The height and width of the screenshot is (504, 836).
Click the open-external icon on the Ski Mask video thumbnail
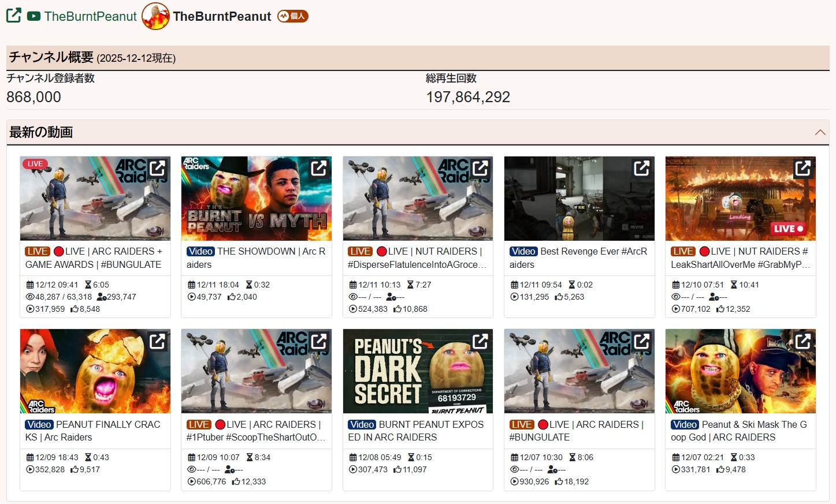[802, 342]
